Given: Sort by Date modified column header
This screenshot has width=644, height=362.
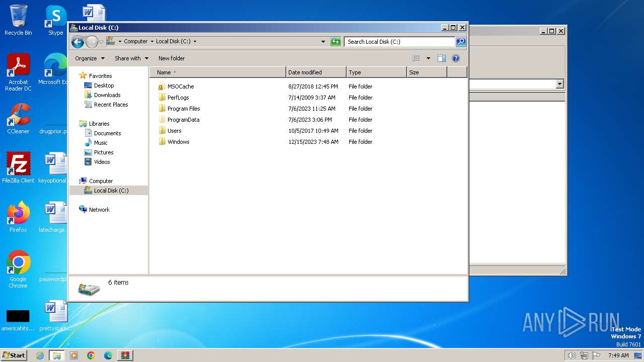Looking at the screenshot, I should point(316,72).
